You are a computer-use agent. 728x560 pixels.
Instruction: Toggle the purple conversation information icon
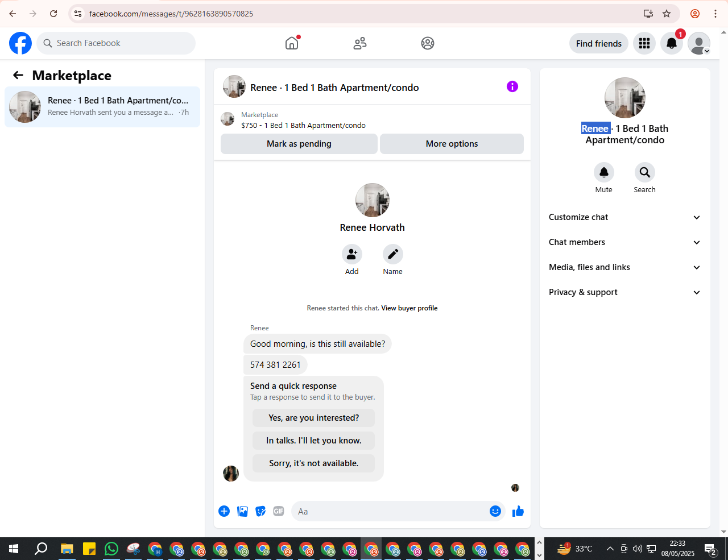click(512, 86)
